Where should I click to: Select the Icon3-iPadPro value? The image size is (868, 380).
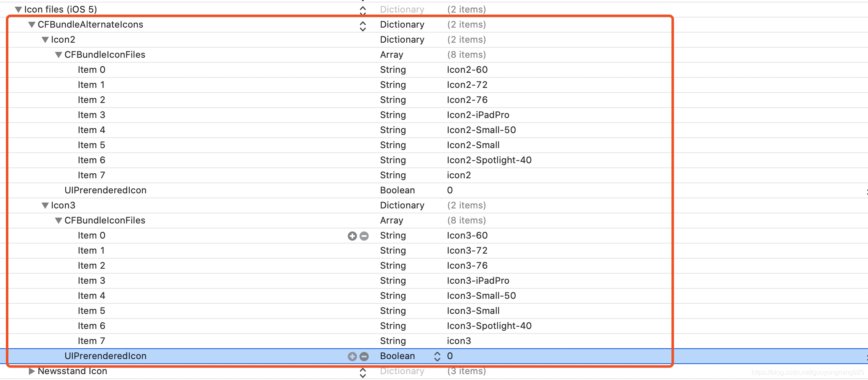coord(478,281)
